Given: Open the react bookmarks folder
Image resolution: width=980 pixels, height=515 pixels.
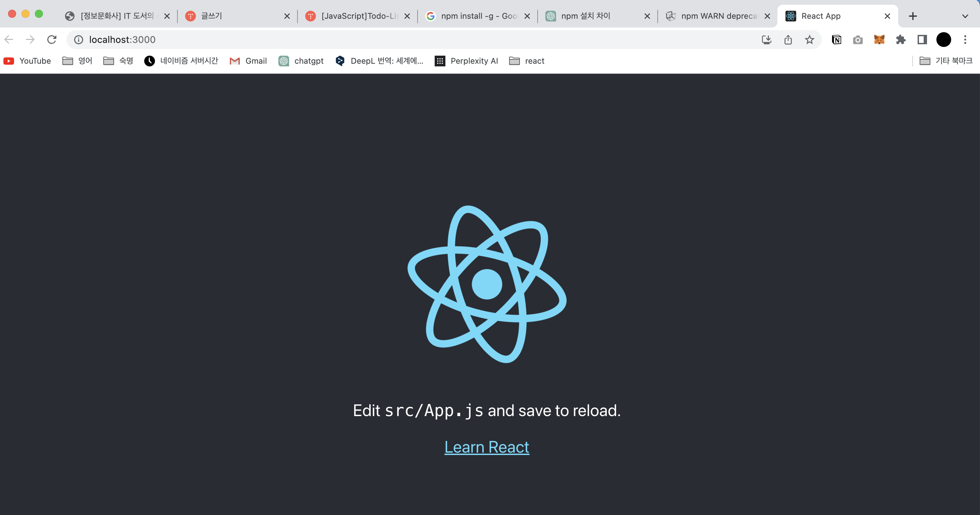Looking at the screenshot, I should [x=527, y=61].
